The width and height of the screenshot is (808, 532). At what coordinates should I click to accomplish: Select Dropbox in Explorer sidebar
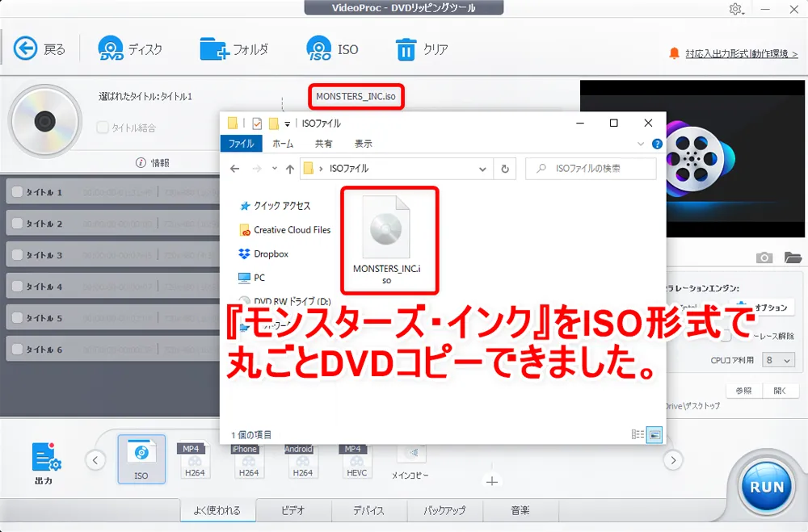[x=263, y=253]
